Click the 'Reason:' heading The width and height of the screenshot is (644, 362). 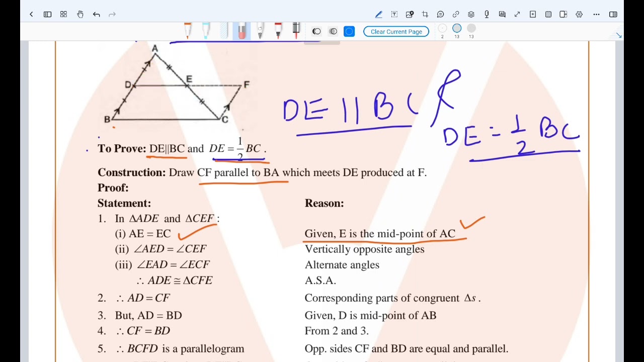coord(325,203)
